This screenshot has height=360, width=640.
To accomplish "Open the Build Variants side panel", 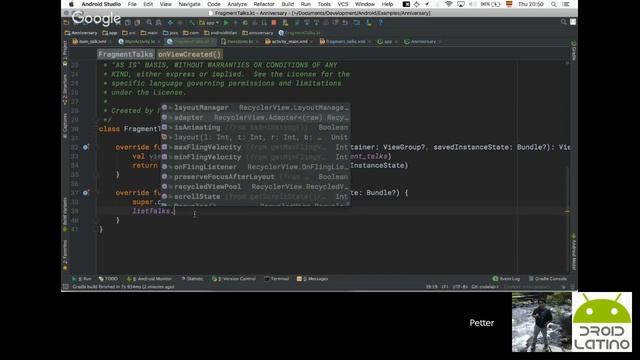I will point(65,215).
